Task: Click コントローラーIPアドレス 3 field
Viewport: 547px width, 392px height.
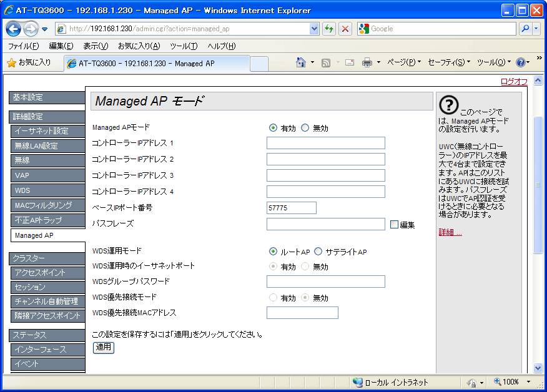Action: [x=326, y=175]
